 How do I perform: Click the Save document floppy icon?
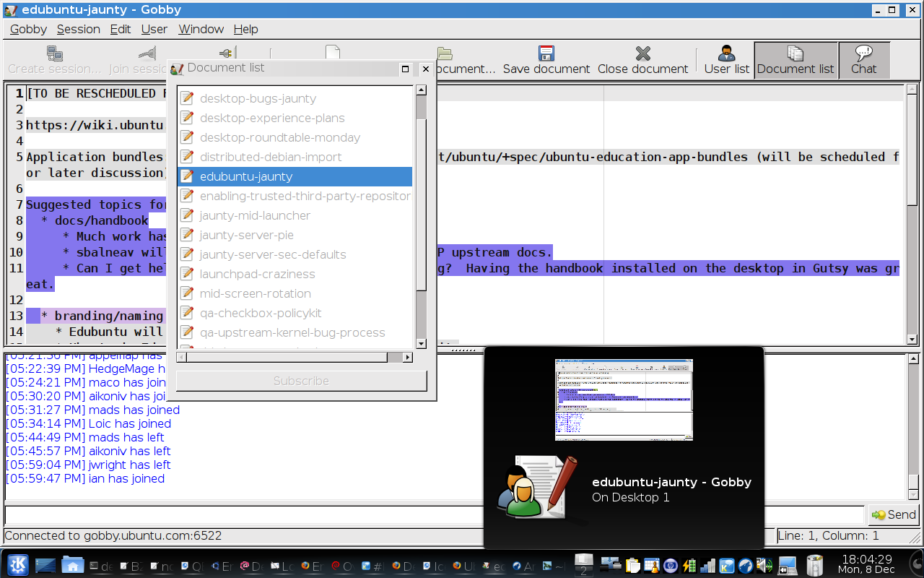point(546,53)
